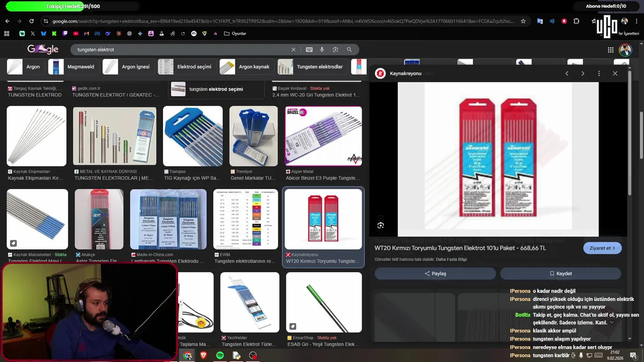The image size is (644, 362).
Task: Open the EnsarShop ESAB Gri thumbnail
Action: (x=324, y=302)
